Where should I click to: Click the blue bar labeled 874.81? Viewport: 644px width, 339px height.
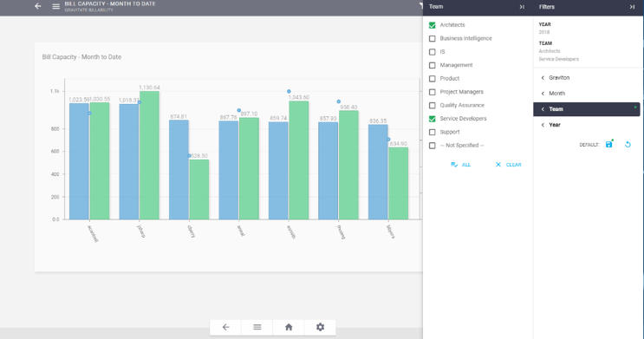[x=179, y=170]
